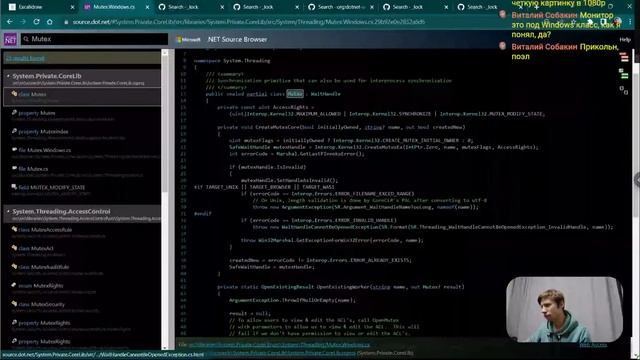Click the class icon next to Mutex result
Image resolution: width=640 pixels, height=360 pixels.
[14, 94]
